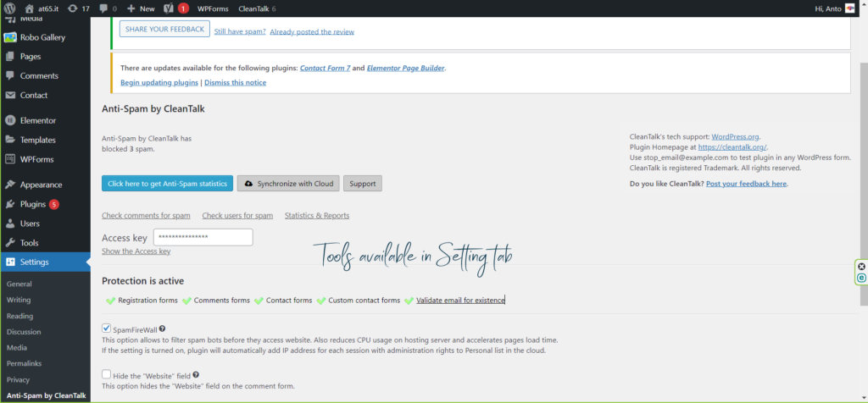Click the Support button
The height and width of the screenshot is (403, 868).
(x=363, y=184)
